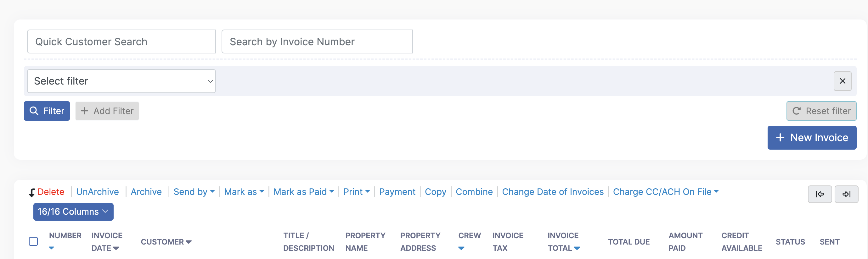
Task: Open Charge CC/ACH On File menu
Action: pyautogui.click(x=666, y=192)
